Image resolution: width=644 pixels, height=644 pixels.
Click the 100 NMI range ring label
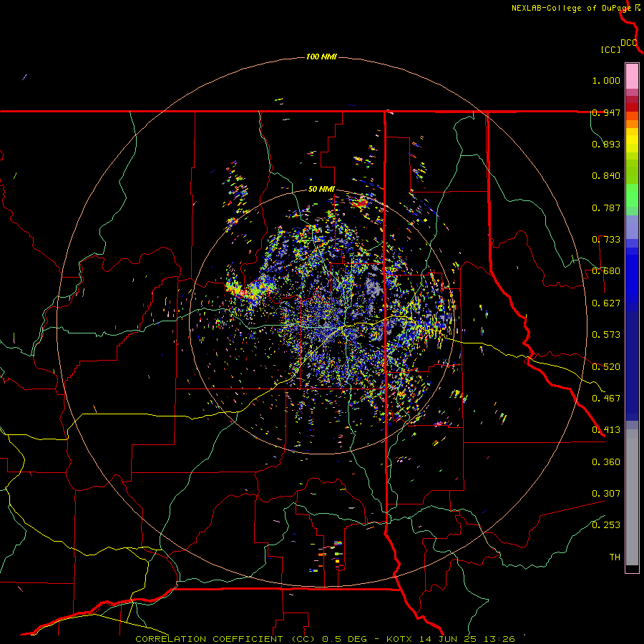coord(321,57)
